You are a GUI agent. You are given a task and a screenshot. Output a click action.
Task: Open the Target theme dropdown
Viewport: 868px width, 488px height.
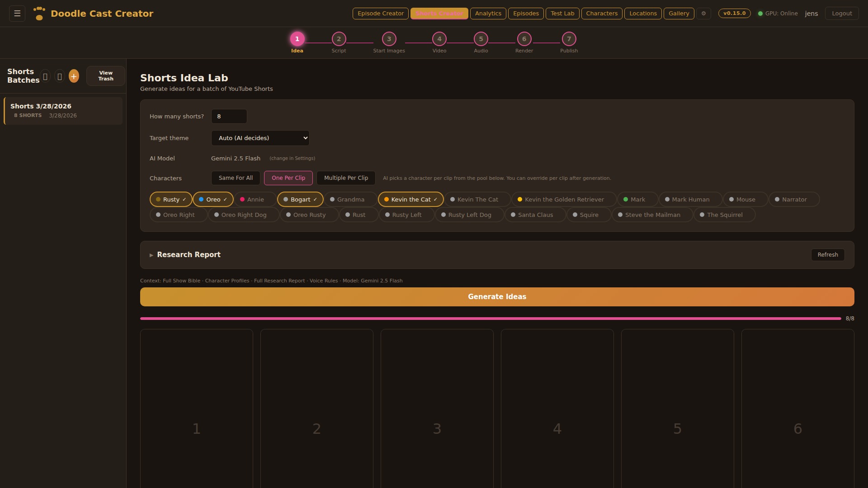click(260, 138)
